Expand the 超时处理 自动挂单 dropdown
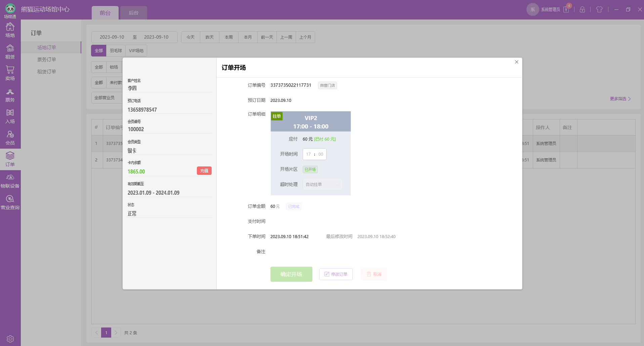 [323, 184]
